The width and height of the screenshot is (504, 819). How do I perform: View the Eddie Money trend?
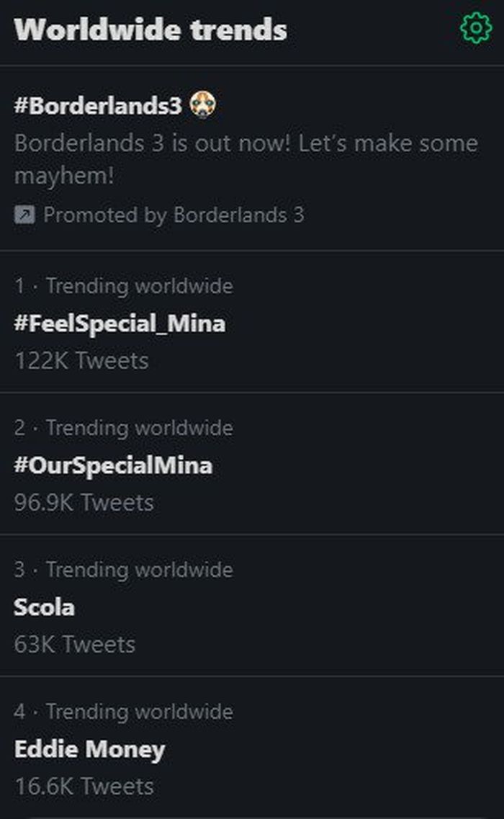tap(89, 749)
